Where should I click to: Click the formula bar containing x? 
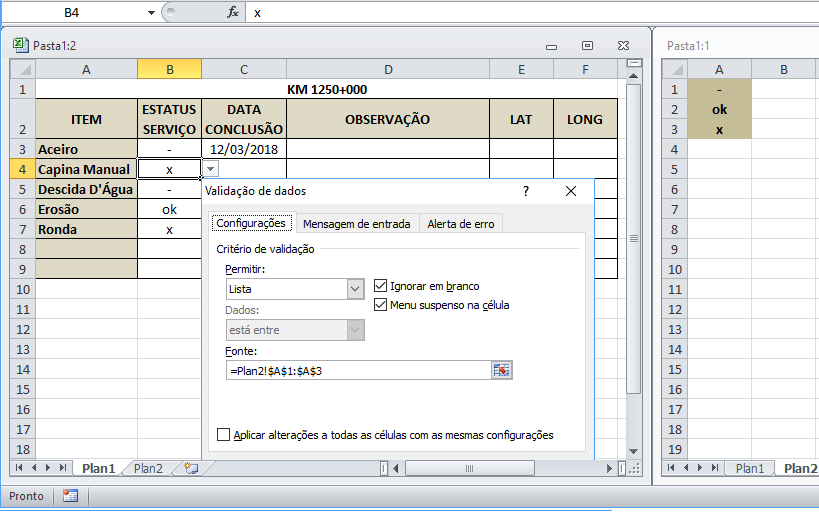[x=533, y=13]
